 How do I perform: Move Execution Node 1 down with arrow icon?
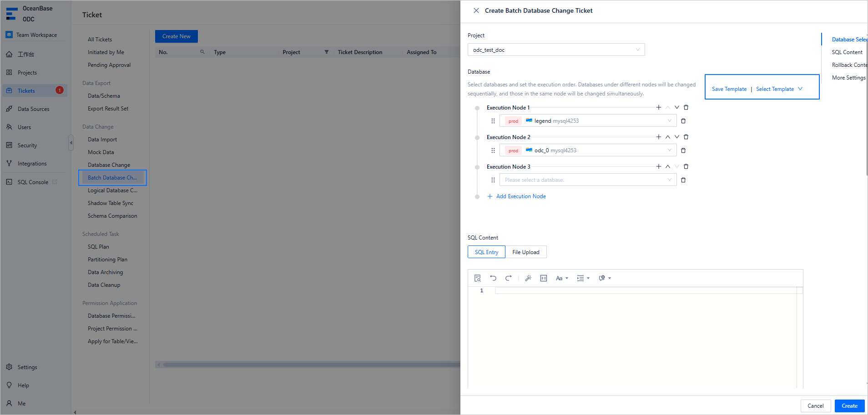point(677,108)
